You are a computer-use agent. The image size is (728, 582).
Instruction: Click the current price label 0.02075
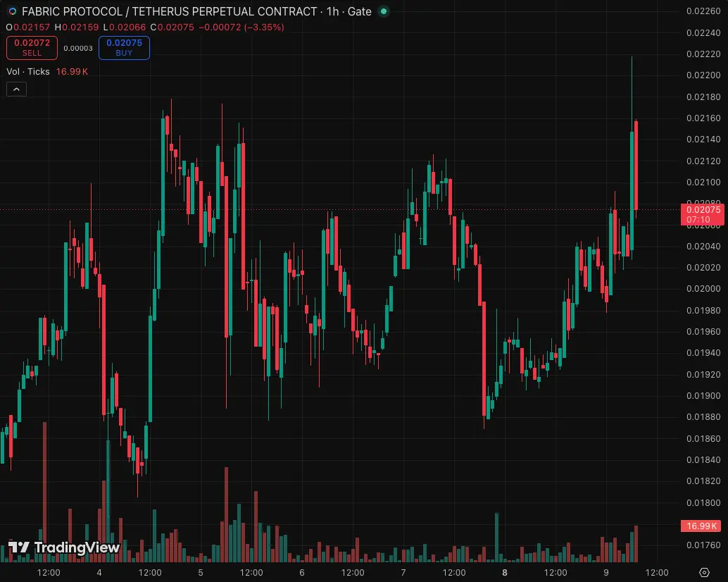(703, 215)
